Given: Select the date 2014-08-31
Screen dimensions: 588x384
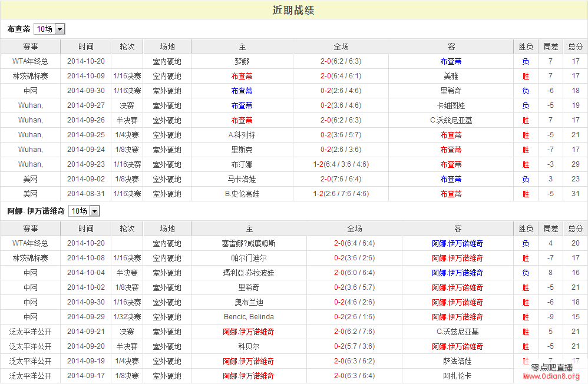Looking at the screenshot, I should click(86, 194).
